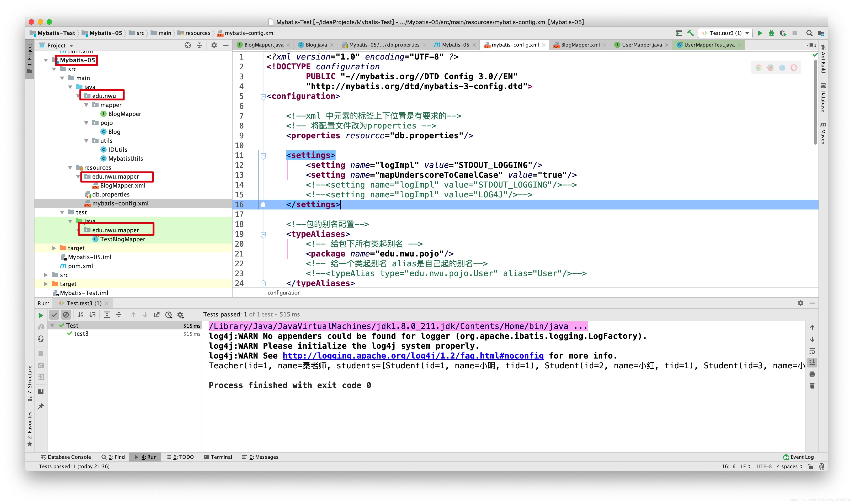
Task: Open the Test.test3 run configuration dropdown
Action: point(747,33)
